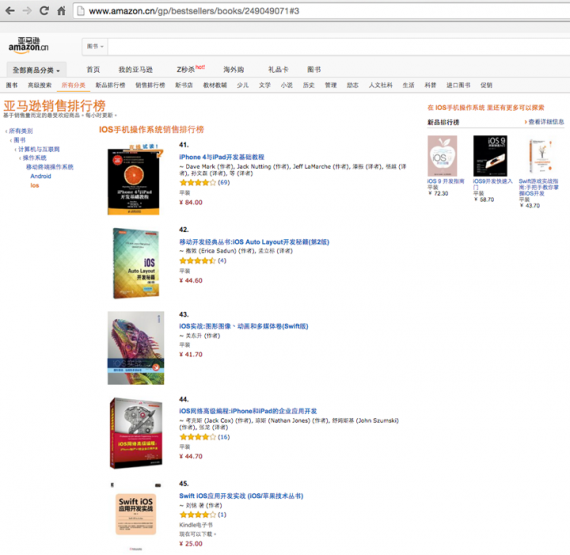Image resolution: width=570 pixels, height=555 pixels.
Task: Expand the 全部商品分类 dropdown
Action: click(x=36, y=70)
